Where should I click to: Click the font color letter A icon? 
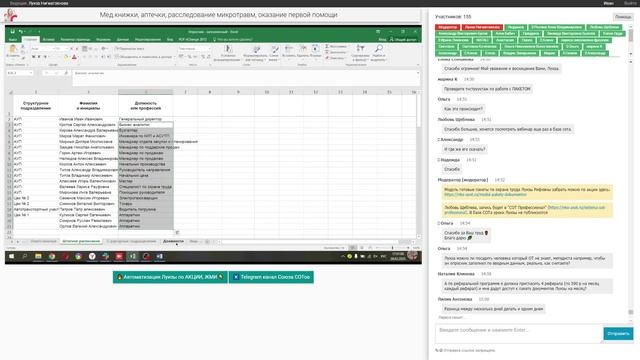74,57
